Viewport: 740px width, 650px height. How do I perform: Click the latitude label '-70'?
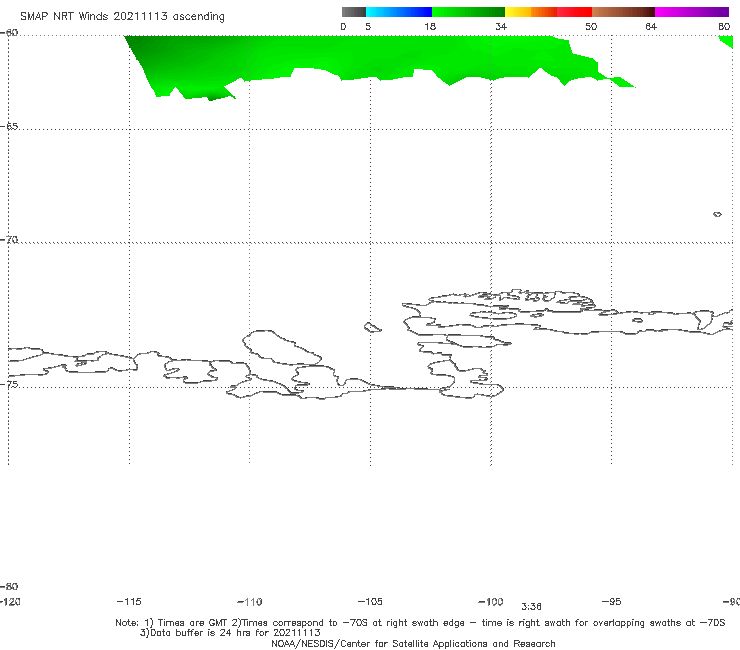pyautogui.click(x=9, y=239)
